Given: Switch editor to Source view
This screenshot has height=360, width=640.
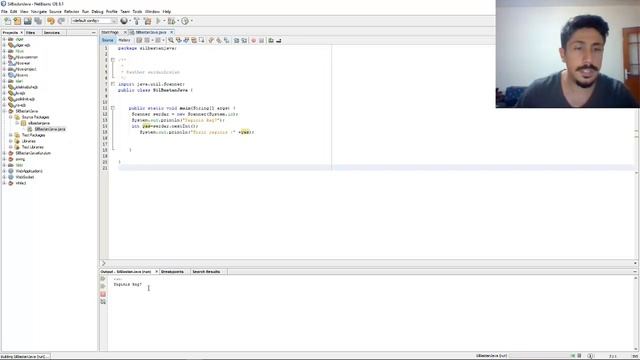Looking at the screenshot, I should pyautogui.click(x=108, y=40).
